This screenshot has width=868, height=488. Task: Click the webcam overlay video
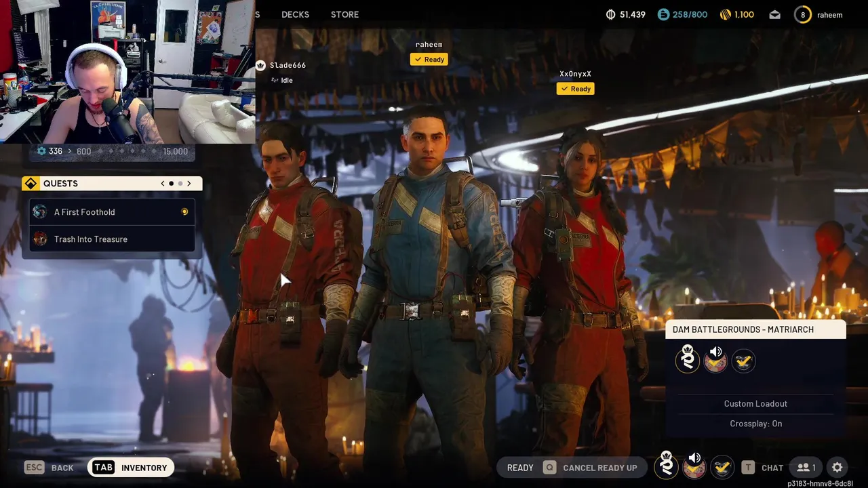[x=127, y=71]
